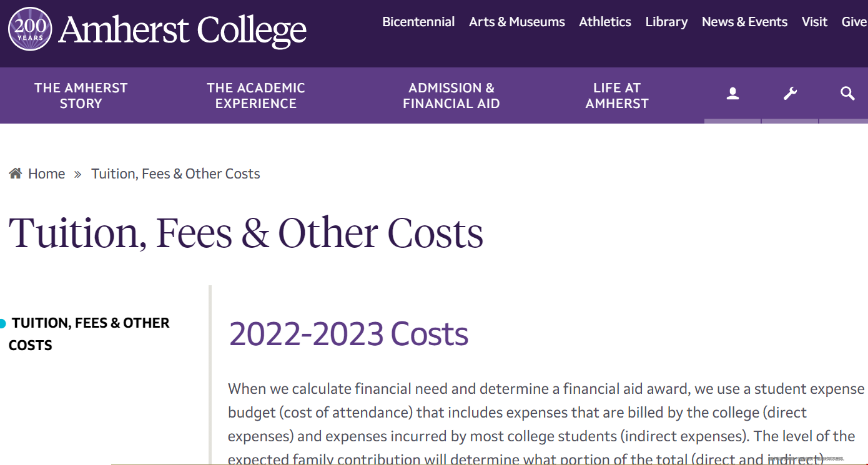Click the search magnifier icon

click(x=847, y=94)
